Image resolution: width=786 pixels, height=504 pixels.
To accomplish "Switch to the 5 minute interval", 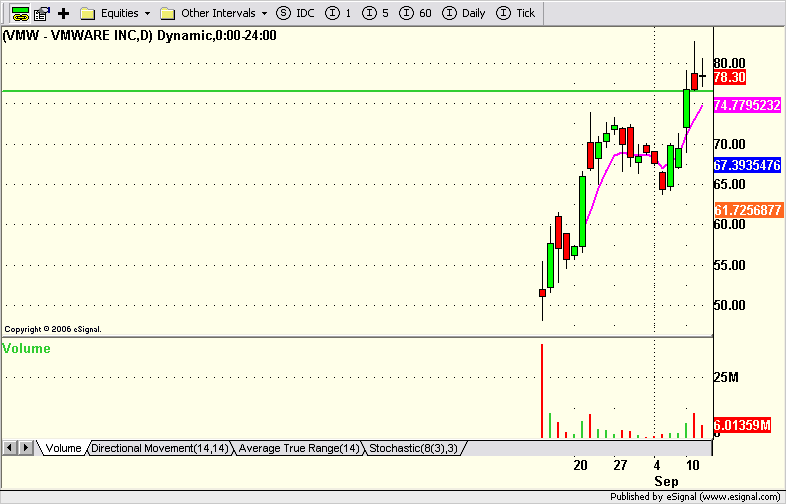I will pyautogui.click(x=375, y=14).
